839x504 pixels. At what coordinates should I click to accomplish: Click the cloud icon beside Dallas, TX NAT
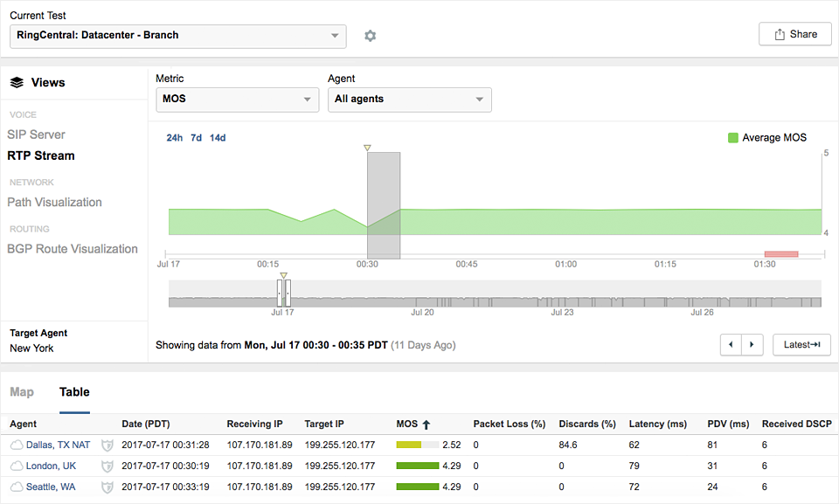coord(17,445)
